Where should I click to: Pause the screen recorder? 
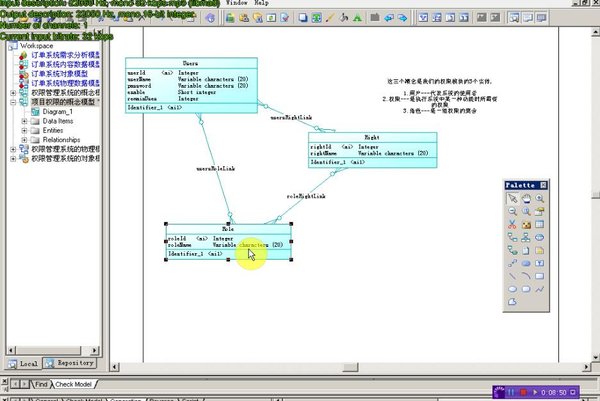(x=511, y=392)
